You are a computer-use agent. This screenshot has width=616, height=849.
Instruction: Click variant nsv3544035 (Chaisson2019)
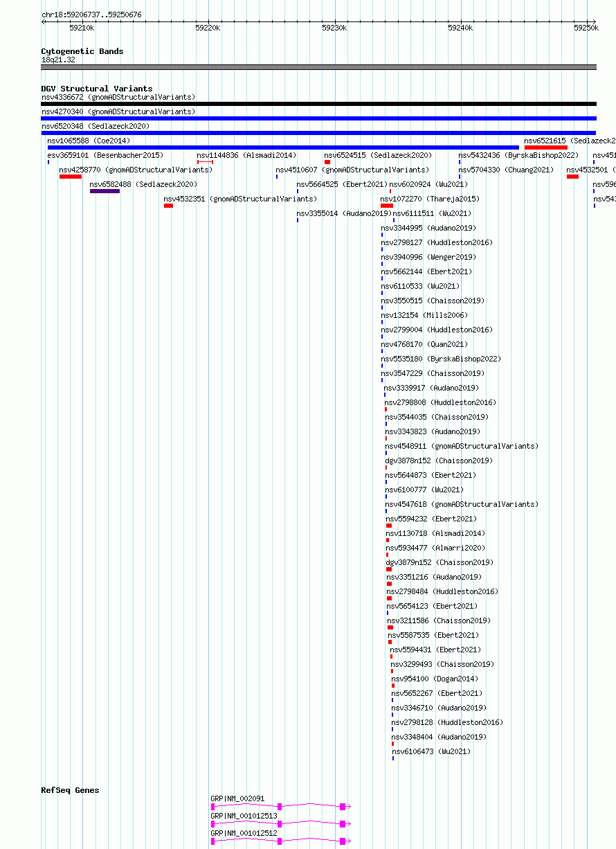[x=437, y=417]
